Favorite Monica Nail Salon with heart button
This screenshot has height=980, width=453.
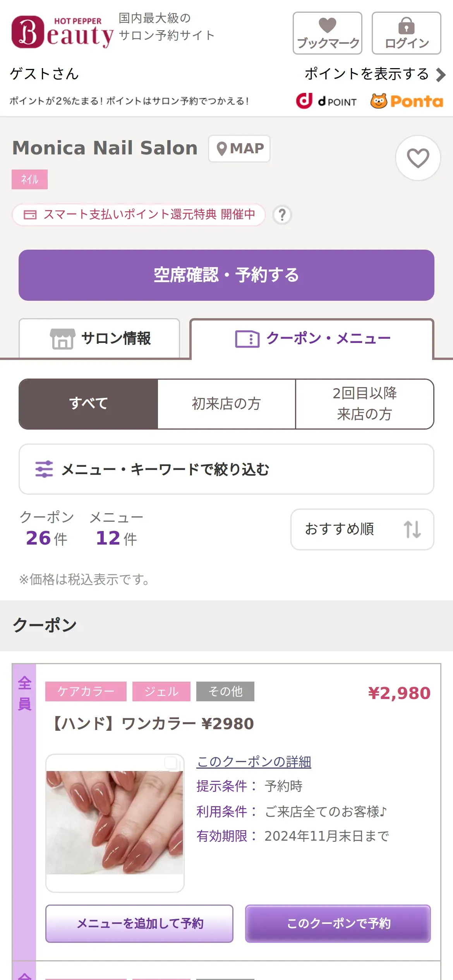coord(418,158)
